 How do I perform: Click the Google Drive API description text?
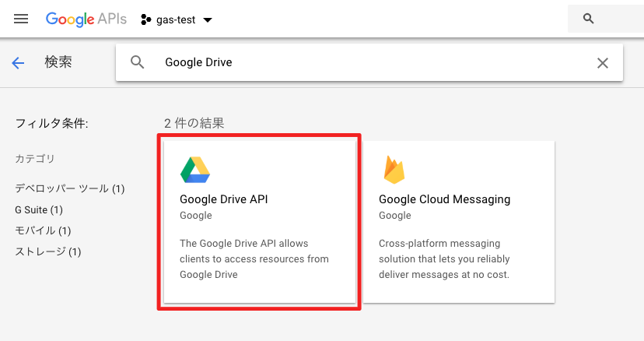[x=254, y=258]
